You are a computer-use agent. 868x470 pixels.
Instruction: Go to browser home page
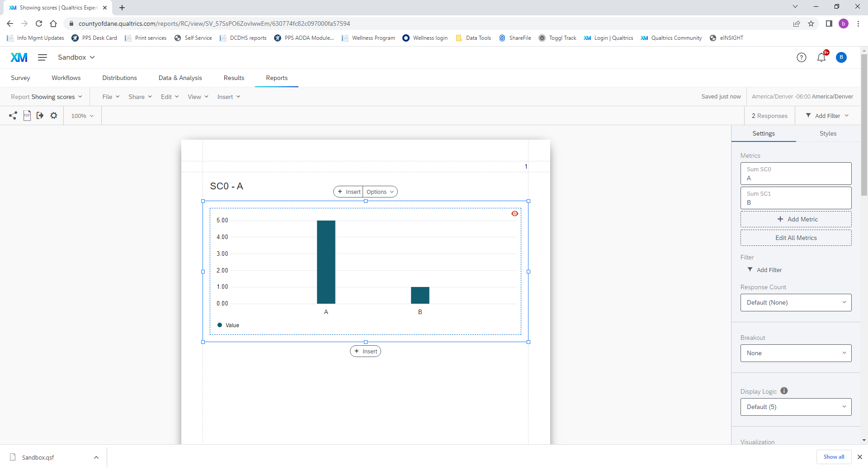[x=53, y=23]
